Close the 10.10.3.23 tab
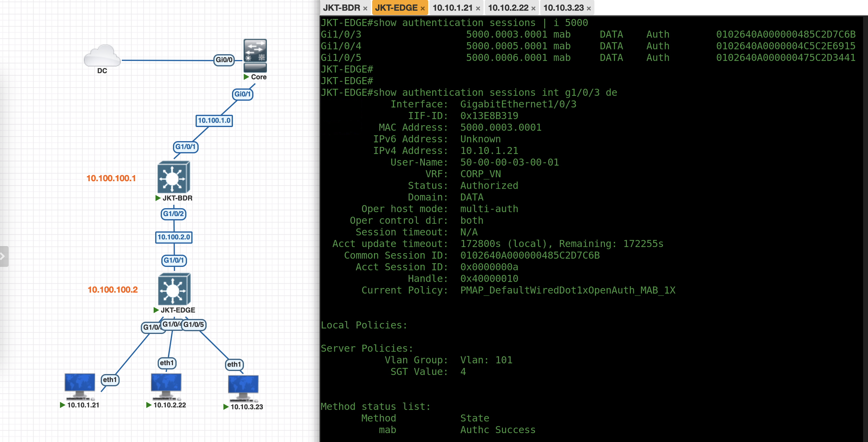 click(589, 9)
